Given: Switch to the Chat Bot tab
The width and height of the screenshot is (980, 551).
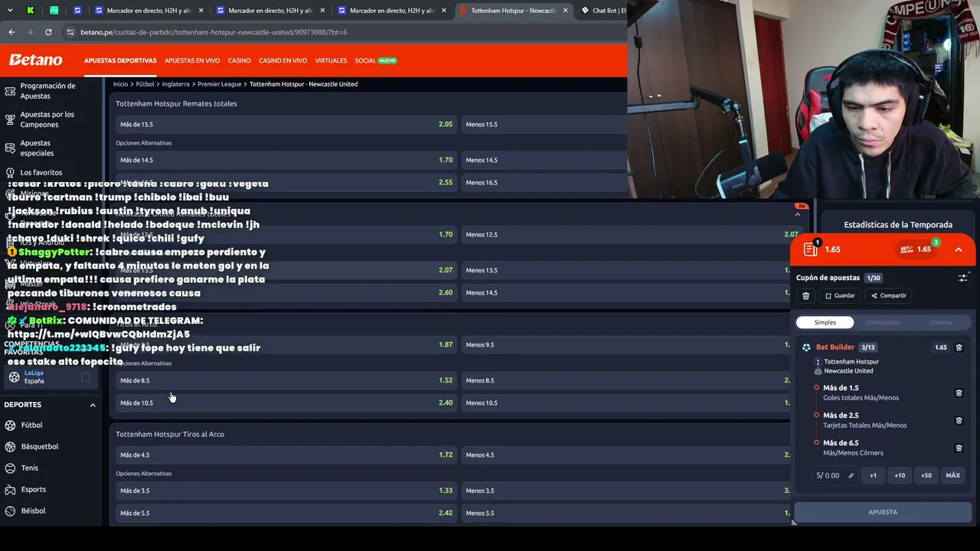Looking at the screenshot, I should point(603,11).
